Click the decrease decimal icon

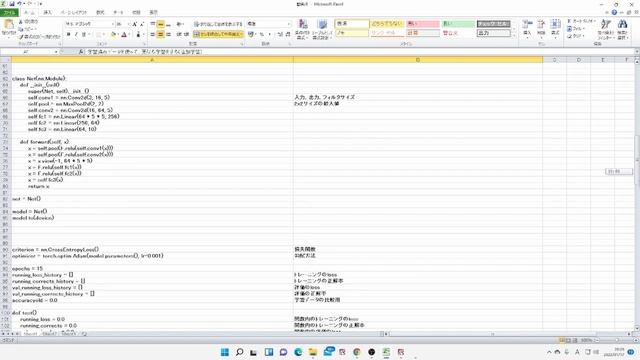(x=288, y=35)
